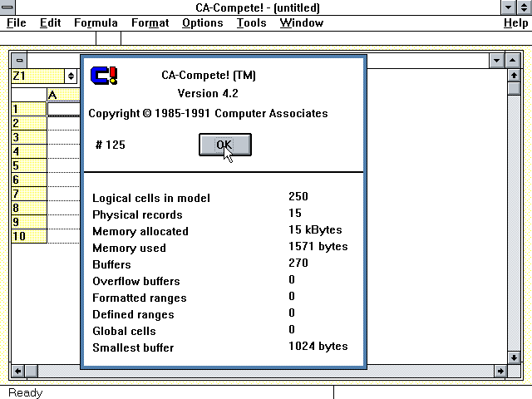The height and width of the screenshot is (399, 532).
Task: Select the Z1 page label field
Action: (38, 76)
